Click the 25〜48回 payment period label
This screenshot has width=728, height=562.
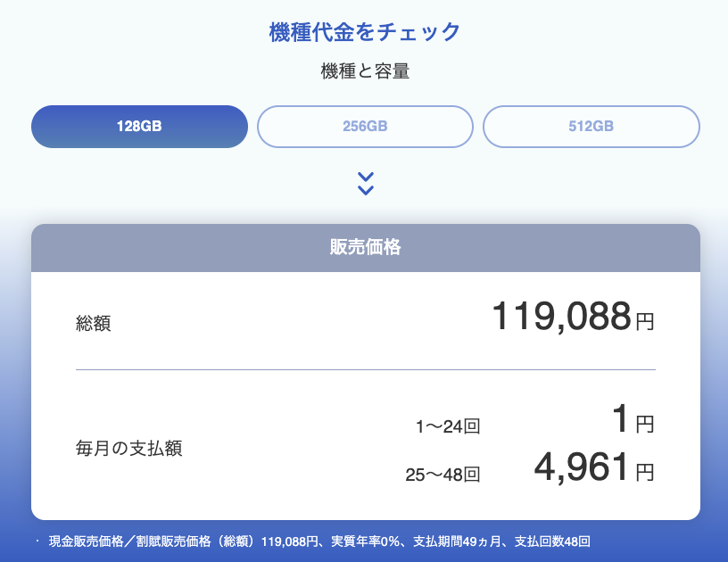tap(443, 474)
